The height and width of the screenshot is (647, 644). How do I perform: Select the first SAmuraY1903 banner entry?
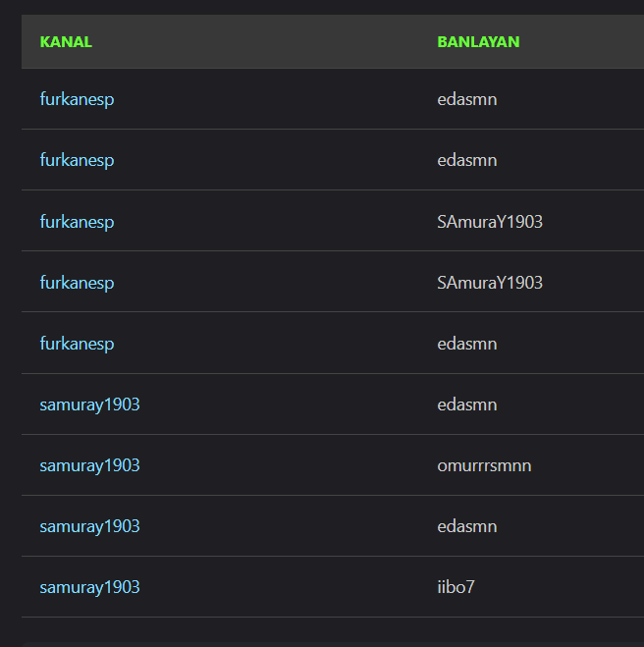point(490,222)
